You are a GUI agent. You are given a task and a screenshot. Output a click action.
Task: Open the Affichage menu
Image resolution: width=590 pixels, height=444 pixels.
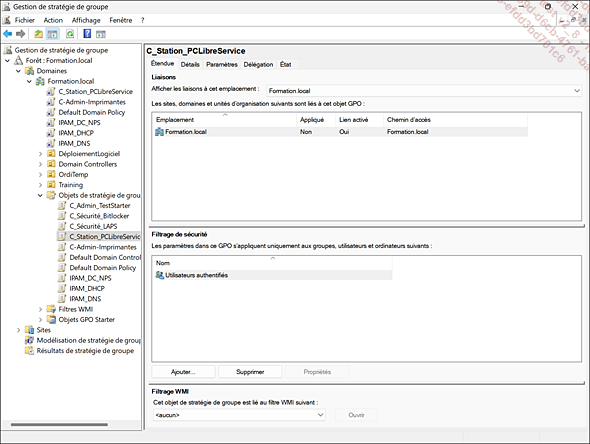coord(86,20)
